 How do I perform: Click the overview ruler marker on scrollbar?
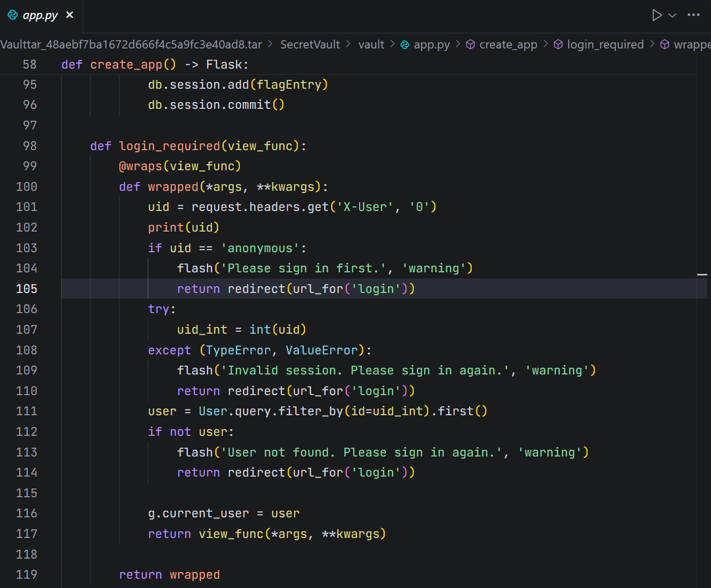702,275
